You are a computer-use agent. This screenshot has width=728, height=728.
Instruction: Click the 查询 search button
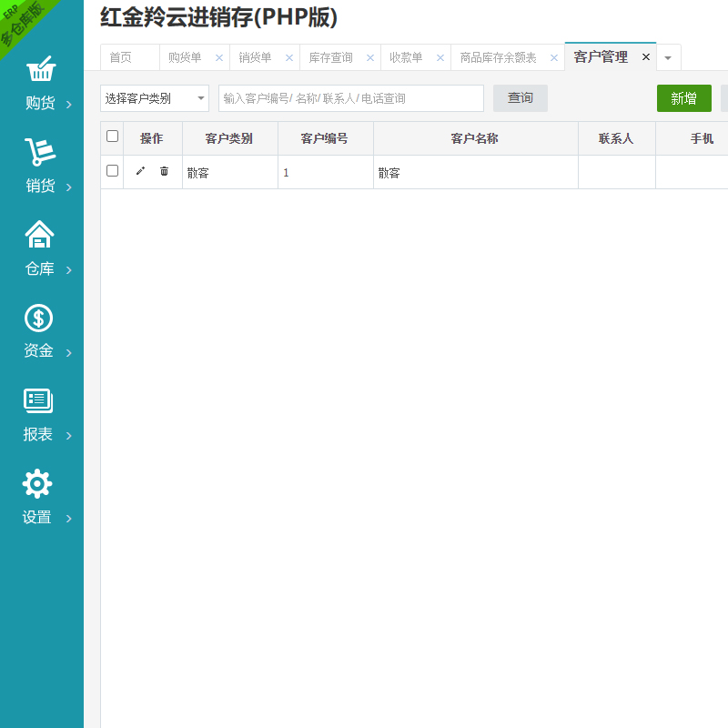pos(521,98)
